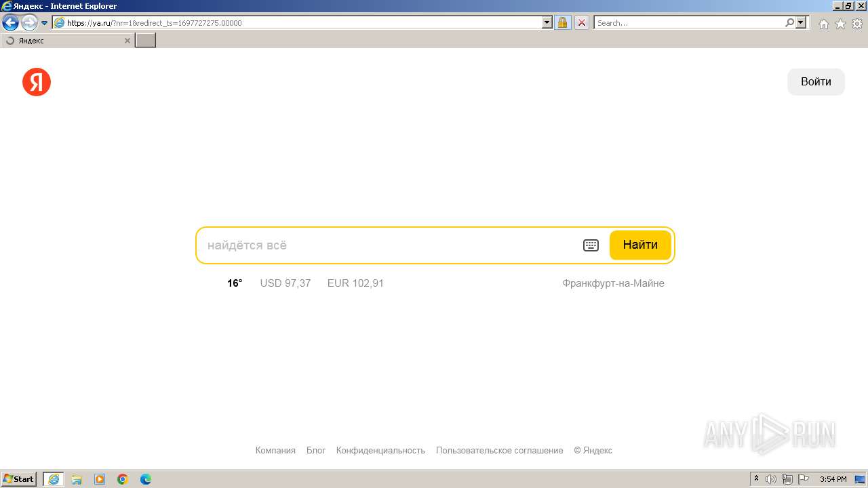
Task: Click the Войти login button
Action: coord(816,82)
